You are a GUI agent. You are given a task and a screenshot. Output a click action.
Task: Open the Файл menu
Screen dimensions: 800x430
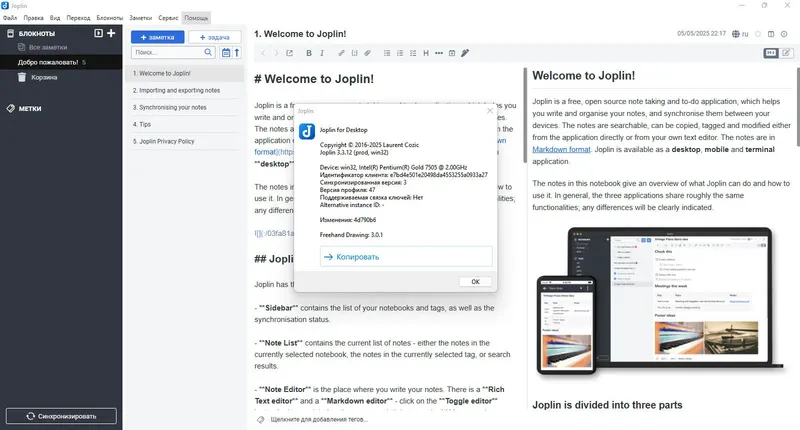(x=10, y=18)
